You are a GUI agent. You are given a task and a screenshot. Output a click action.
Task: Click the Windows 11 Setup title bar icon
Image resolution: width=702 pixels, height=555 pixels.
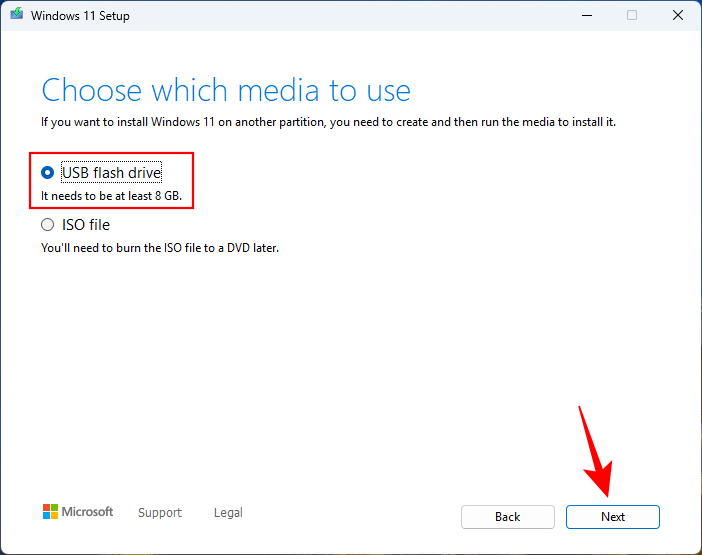click(x=16, y=16)
